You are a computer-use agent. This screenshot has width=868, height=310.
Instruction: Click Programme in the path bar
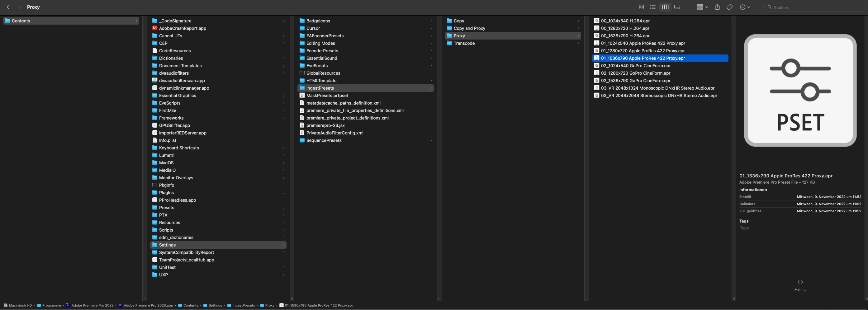(49, 306)
